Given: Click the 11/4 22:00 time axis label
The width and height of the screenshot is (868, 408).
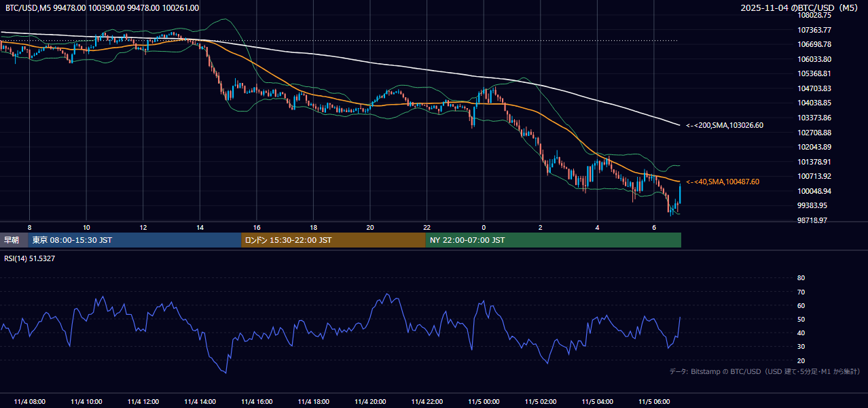Looking at the screenshot, I should pos(427,402).
